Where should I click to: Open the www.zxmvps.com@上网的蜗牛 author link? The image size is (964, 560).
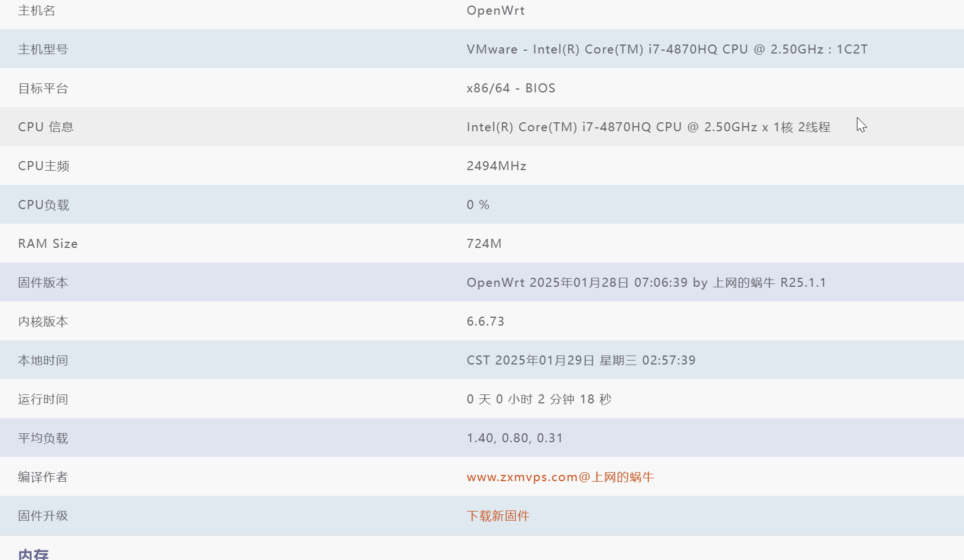[560, 477]
